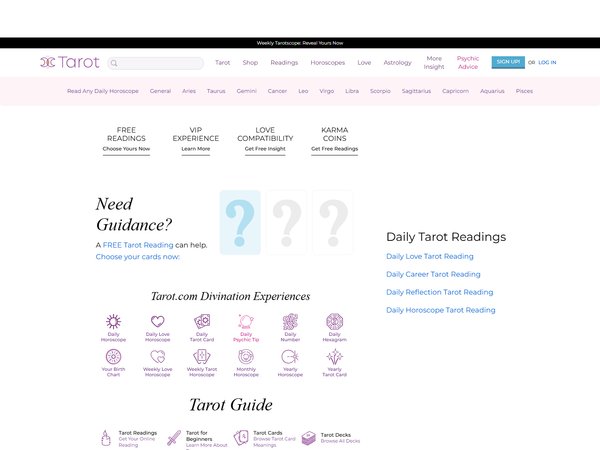The height and width of the screenshot is (450, 600).
Task: Select Cancer in the horoscope bar
Action: point(277,91)
